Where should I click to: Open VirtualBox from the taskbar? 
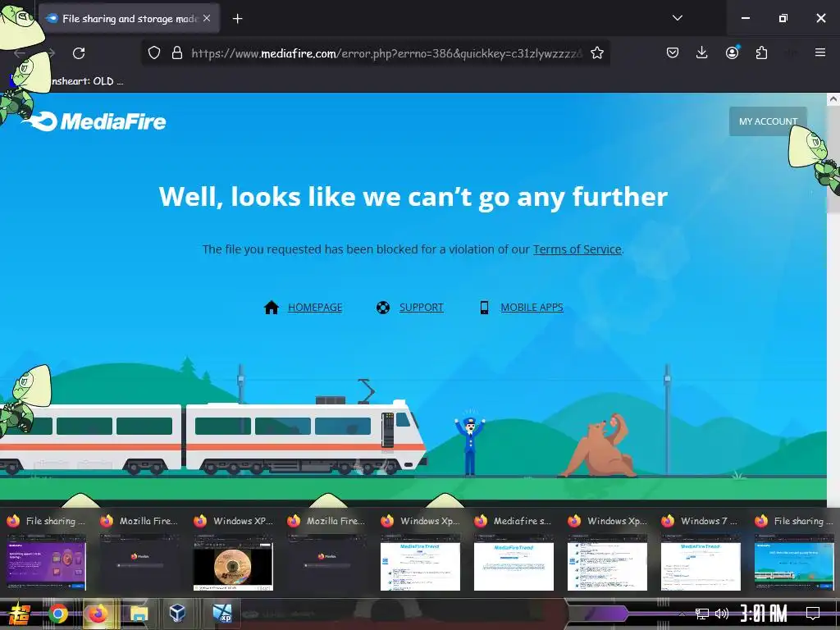coord(177,613)
